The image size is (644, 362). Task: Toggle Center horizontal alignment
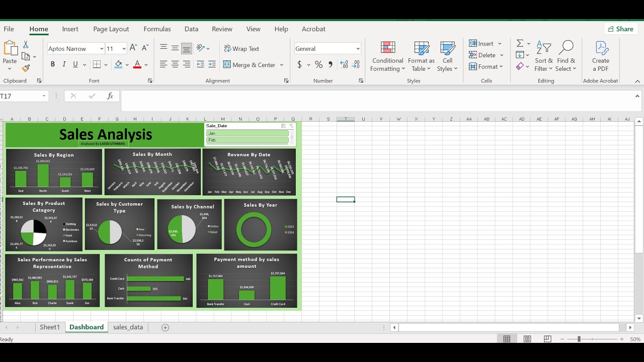click(175, 64)
